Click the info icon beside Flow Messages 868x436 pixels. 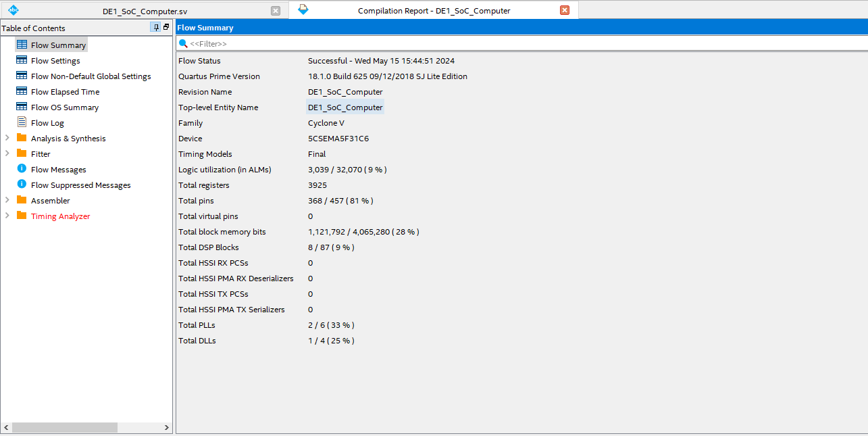coord(22,169)
